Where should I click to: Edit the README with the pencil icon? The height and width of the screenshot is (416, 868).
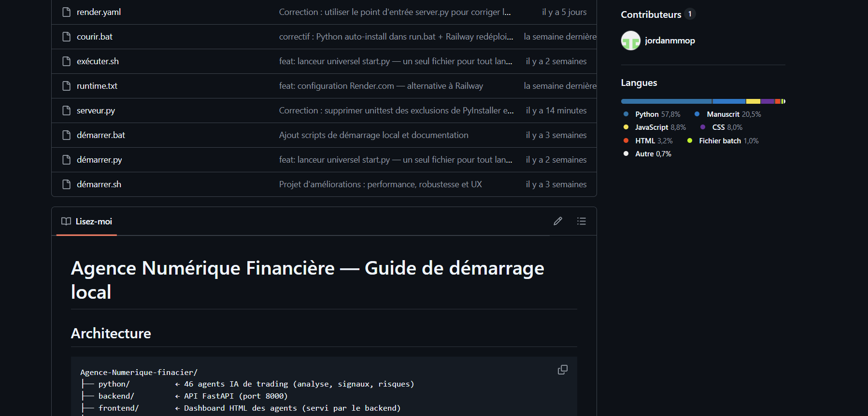(558, 221)
